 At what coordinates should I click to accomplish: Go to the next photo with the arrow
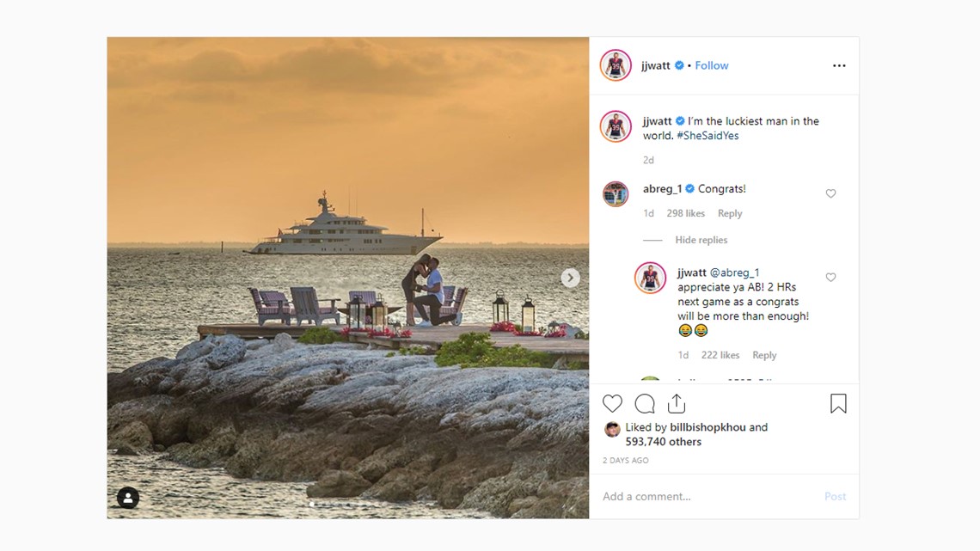[569, 278]
